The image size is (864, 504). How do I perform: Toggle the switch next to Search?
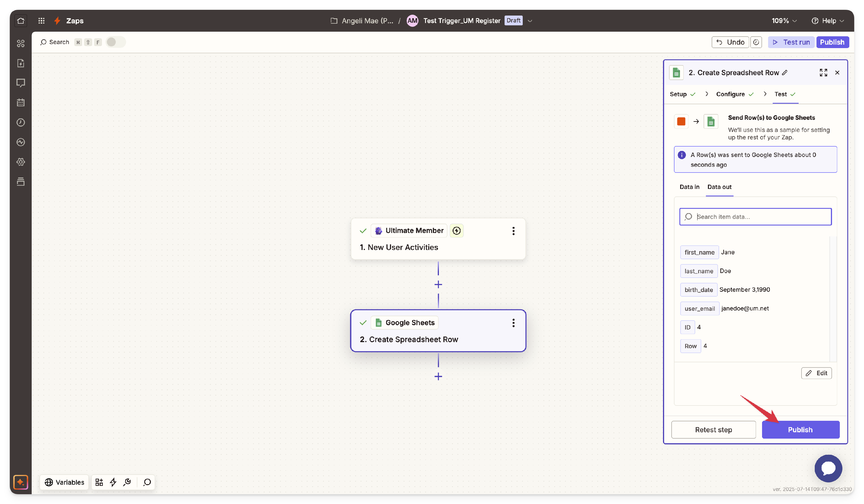pyautogui.click(x=115, y=42)
